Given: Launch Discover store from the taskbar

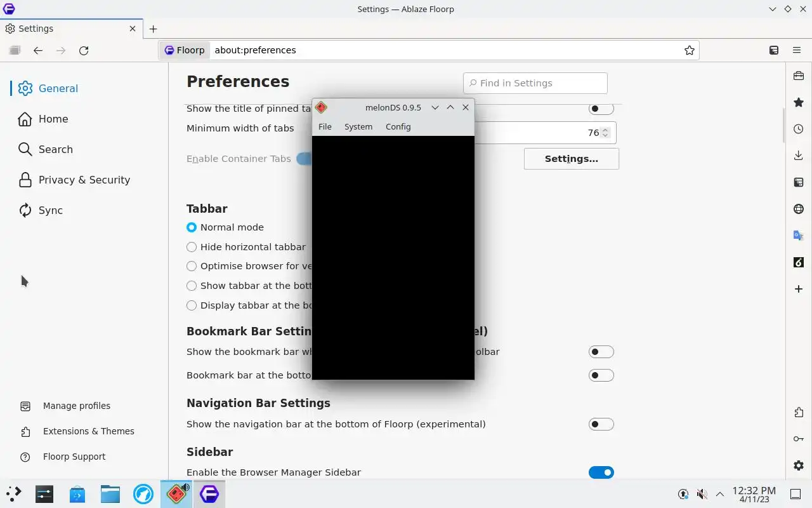Looking at the screenshot, I should pos(77,493).
